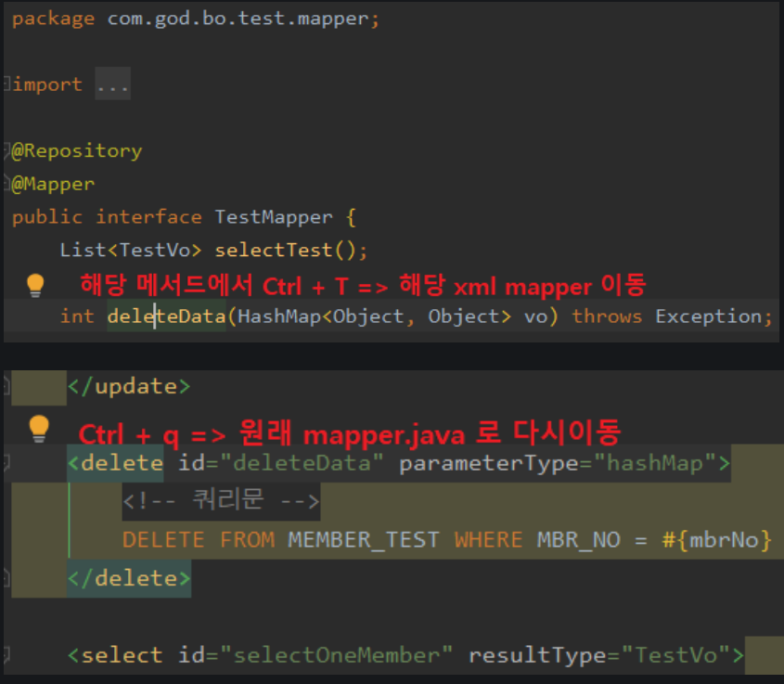Click the MBR_NO column name
The width and height of the screenshot is (784, 684).
(x=579, y=540)
